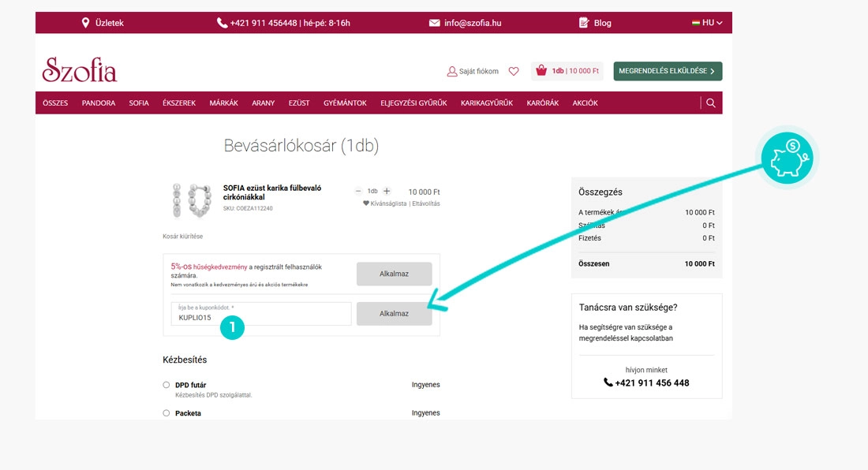Click the SOFIA ezüst karika fülbevaló title
The height and width of the screenshot is (470, 868).
coord(271,192)
